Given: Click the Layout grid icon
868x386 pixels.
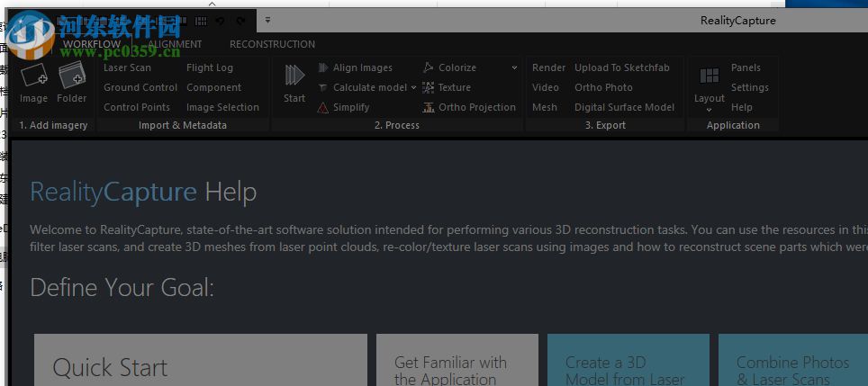Looking at the screenshot, I should (x=710, y=76).
